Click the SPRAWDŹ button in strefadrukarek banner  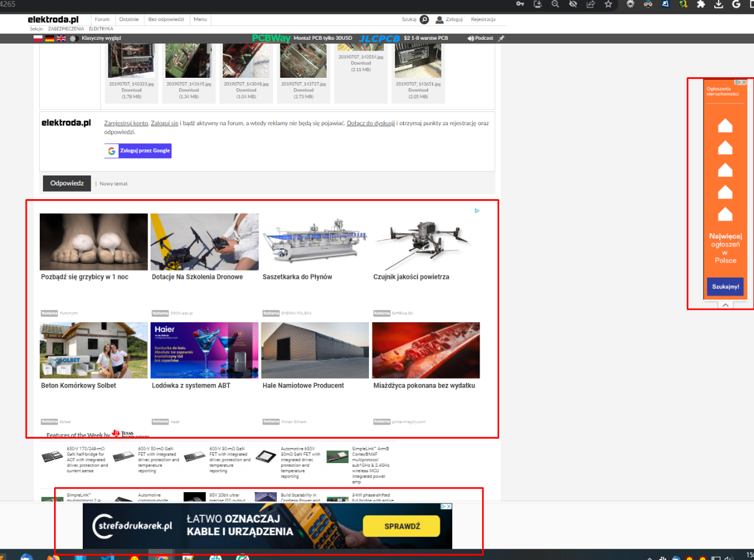[x=401, y=526]
